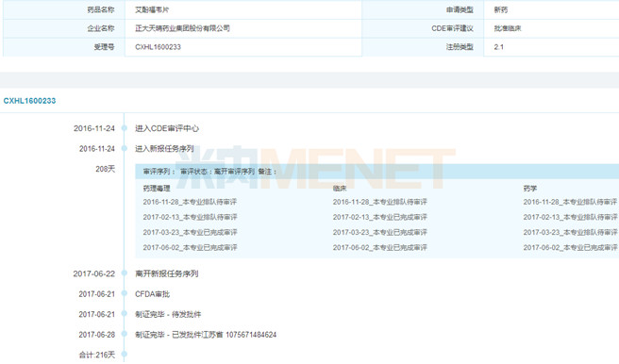Click the drug name value beside 药品名称
This screenshot has width=619, height=364.
coord(152,9)
